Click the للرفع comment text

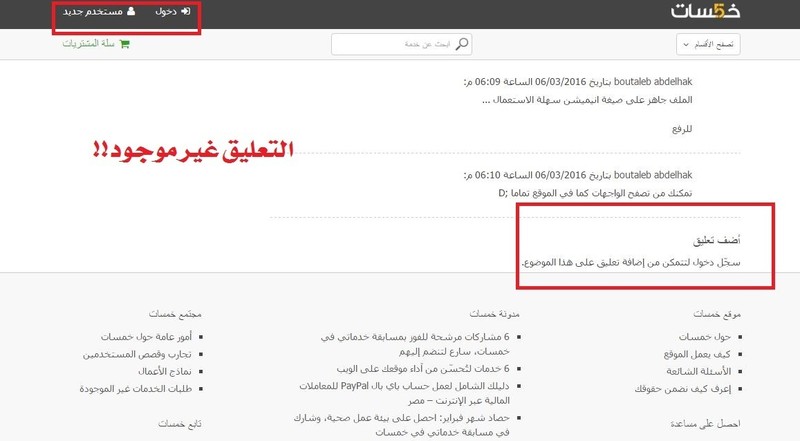tap(682, 129)
